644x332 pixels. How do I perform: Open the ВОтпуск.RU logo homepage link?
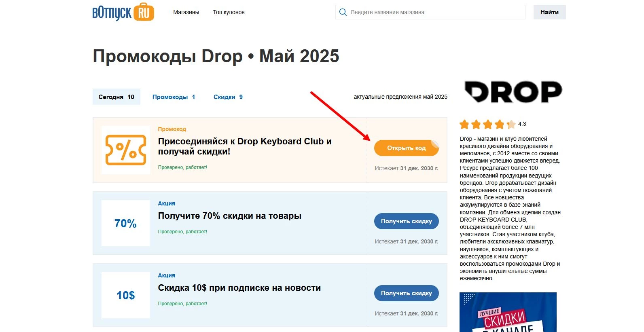(123, 12)
